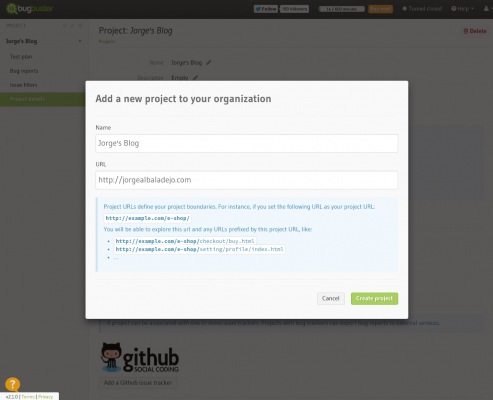
Task: Click the pencil icon beside project Name
Action: [209, 63]
